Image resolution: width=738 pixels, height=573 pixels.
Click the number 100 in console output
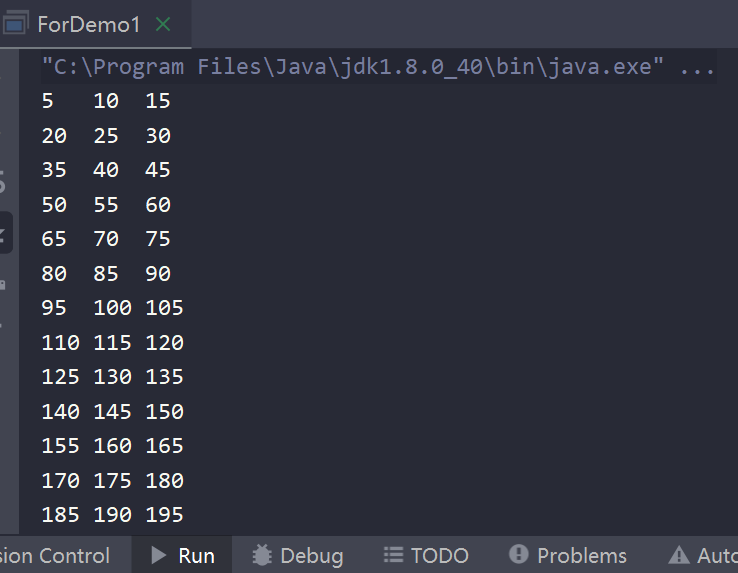[112, 308]
